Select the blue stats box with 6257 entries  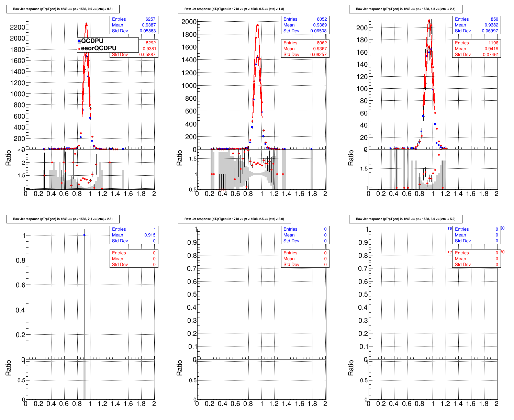pyautogui.click(x=134, y=25)
